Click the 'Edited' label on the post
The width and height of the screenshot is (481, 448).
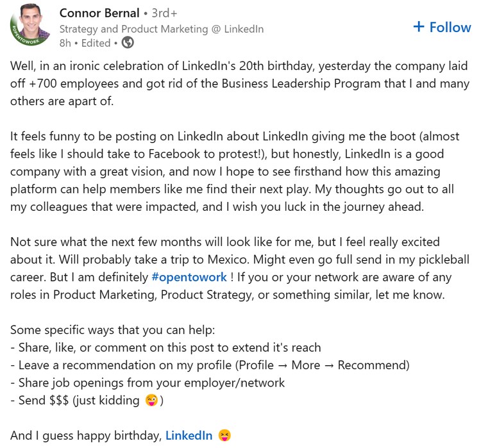[x=95, y=43]
